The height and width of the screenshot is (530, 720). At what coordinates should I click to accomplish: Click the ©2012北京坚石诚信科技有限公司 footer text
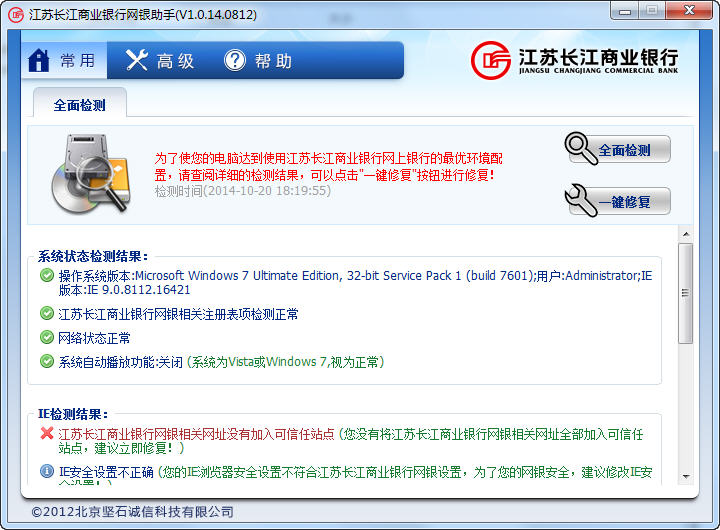pos(133,512)
